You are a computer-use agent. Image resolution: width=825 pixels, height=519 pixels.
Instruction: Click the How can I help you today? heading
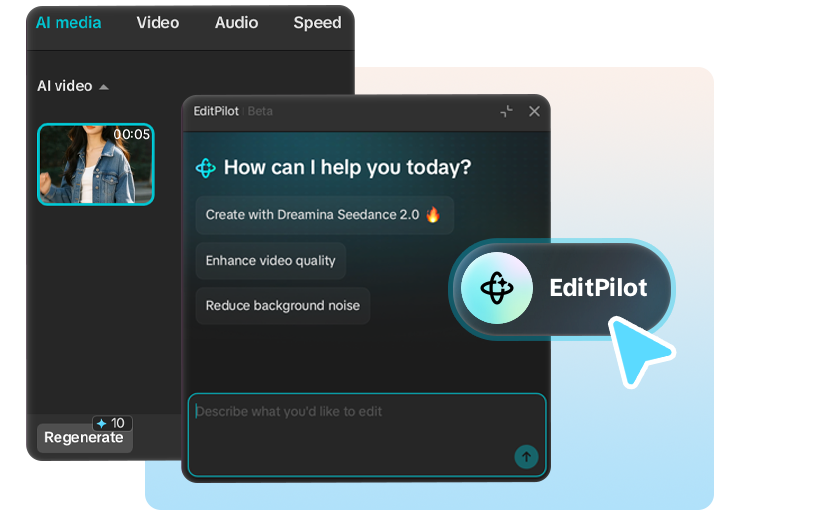347,168
